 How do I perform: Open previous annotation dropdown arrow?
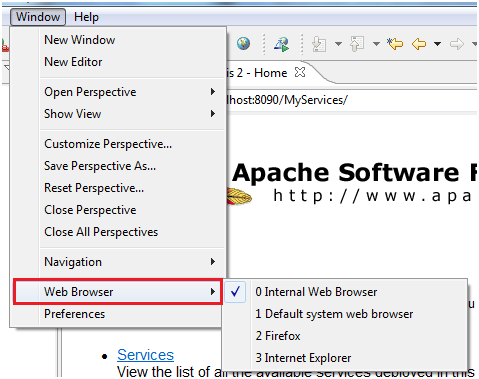pos(376,44)
